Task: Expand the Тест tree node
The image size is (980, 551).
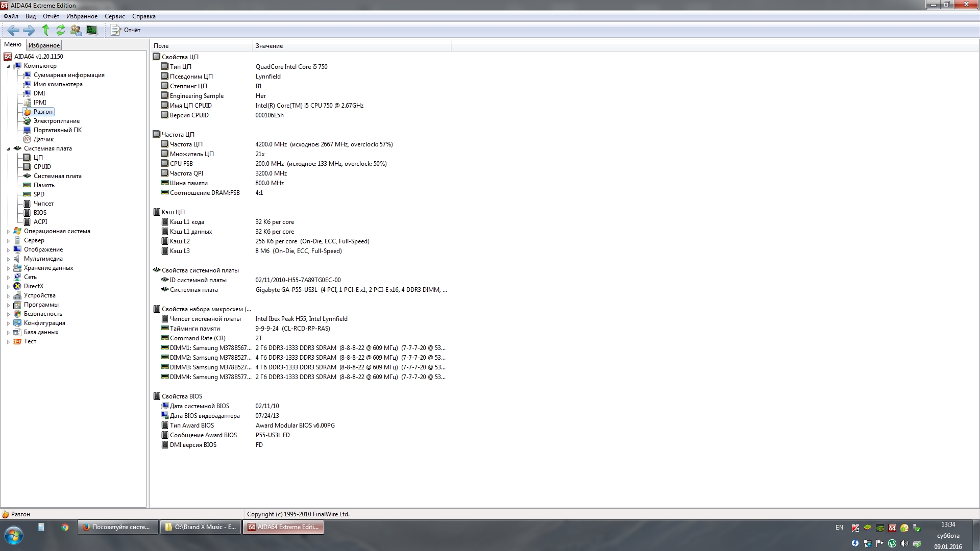Action: click(8, 342)
